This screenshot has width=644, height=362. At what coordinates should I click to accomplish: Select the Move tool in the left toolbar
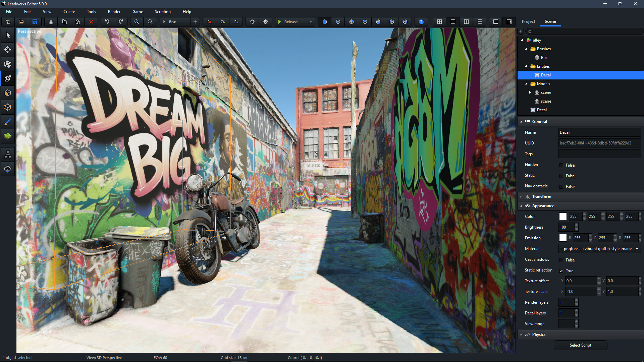[7, 49]
